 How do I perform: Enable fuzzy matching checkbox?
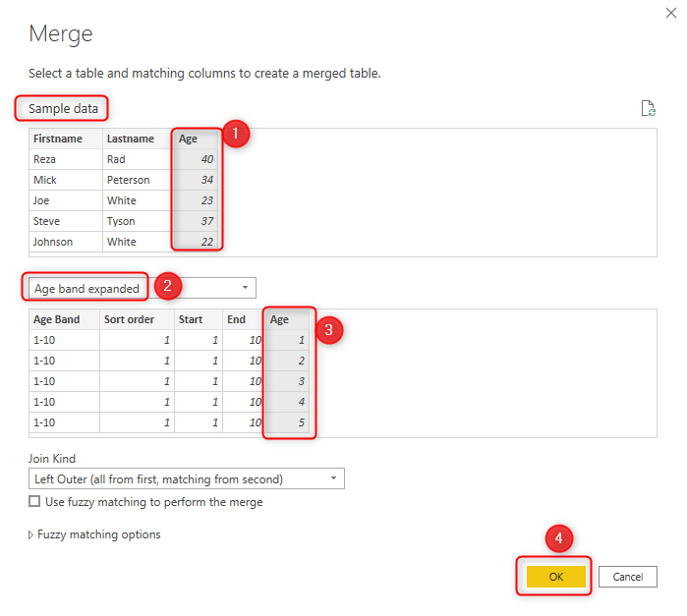tap(35, 502)
